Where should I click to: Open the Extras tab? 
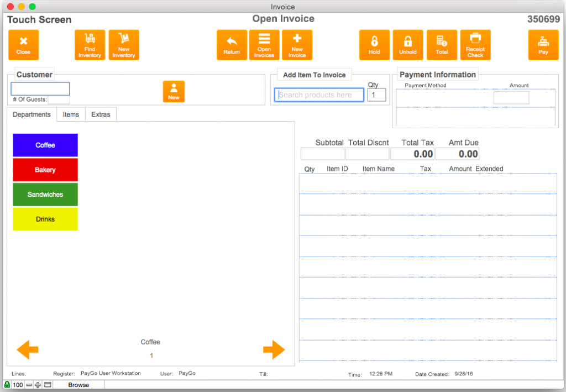point(101,114)
